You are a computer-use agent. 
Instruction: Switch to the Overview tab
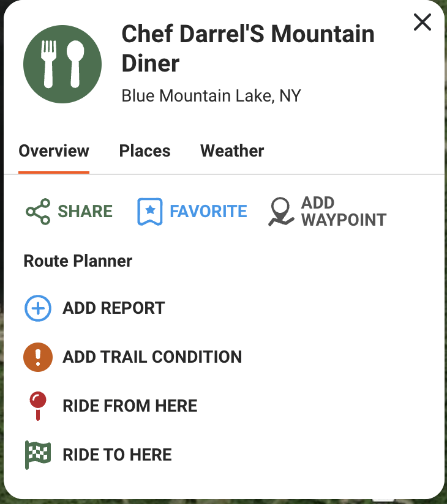tap(54, 151)
